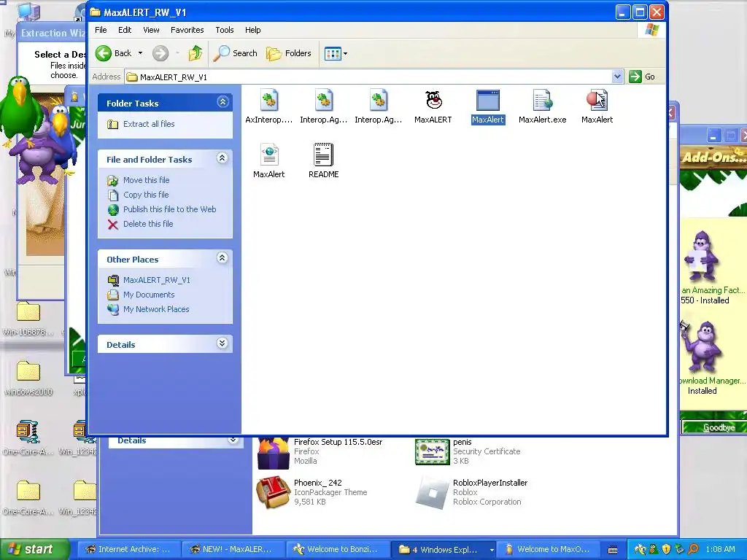Click Copy this file
This screenshot has width=747, height=560.
(146, 195)
